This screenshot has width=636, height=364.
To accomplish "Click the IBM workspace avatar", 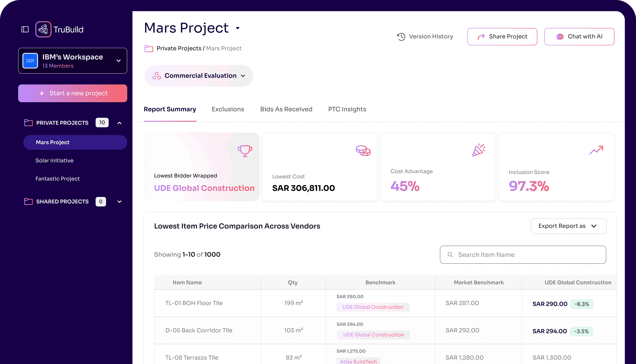I will click(x=30, y=60).
